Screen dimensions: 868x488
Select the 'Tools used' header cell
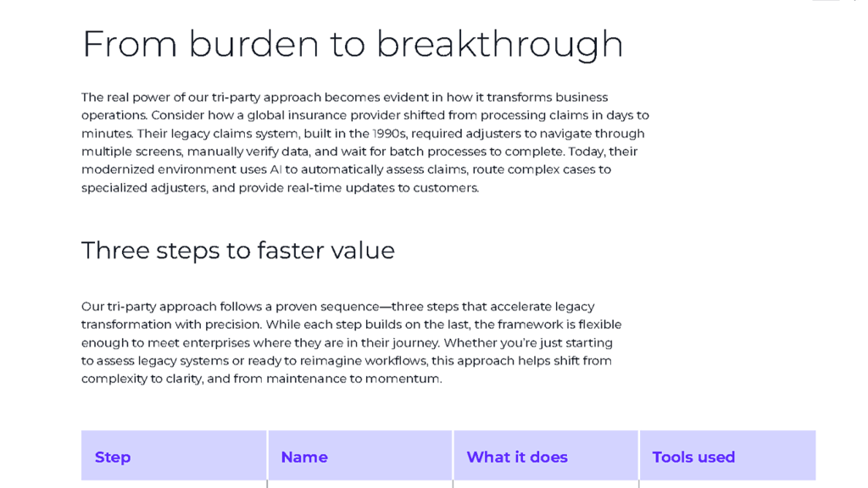point(727,455)
